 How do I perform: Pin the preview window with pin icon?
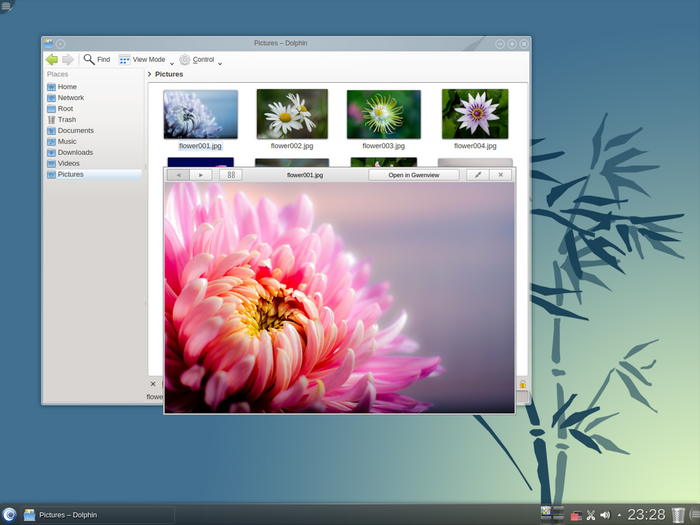477,175
